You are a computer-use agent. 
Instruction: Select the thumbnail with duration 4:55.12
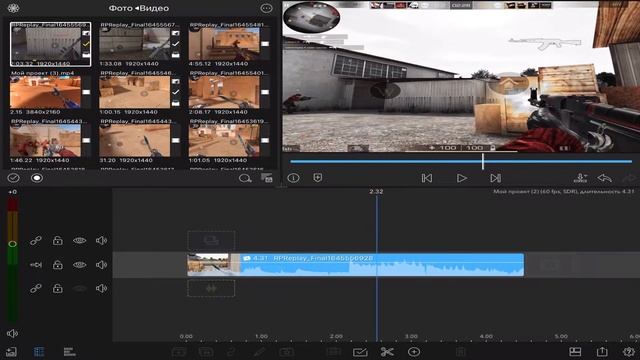coord(224,44)
